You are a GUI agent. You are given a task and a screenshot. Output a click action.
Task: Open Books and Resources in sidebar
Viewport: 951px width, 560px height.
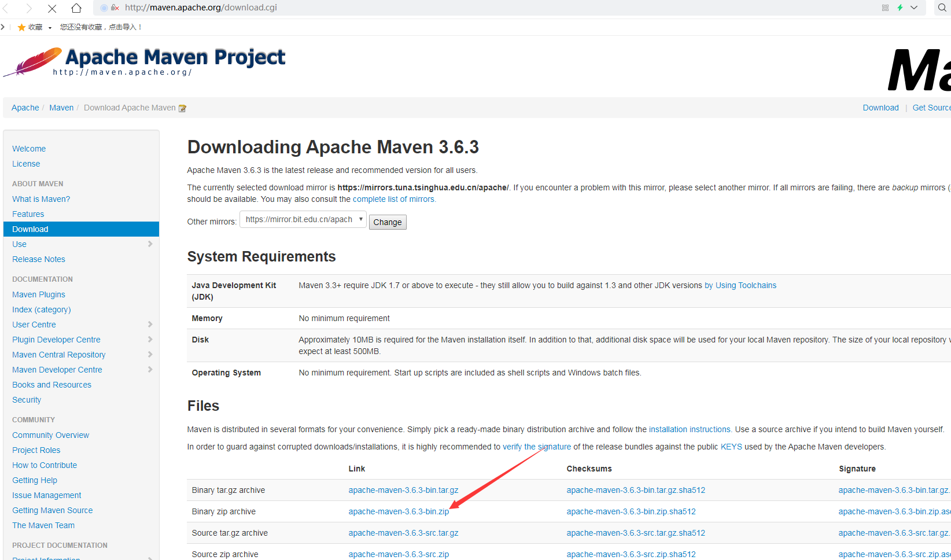click(51, 385)
